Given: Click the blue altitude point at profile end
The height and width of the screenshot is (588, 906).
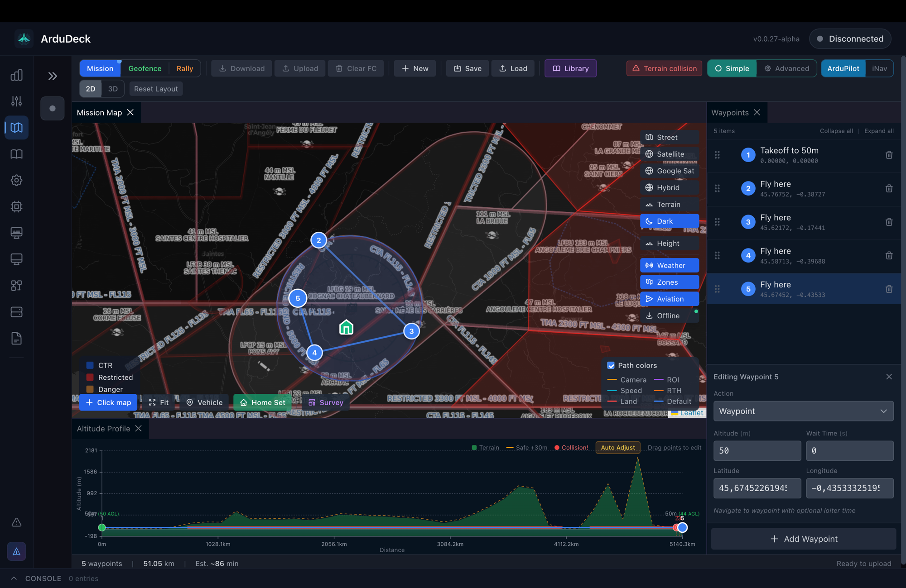Looking at the screenshot, I should [682, 527].
